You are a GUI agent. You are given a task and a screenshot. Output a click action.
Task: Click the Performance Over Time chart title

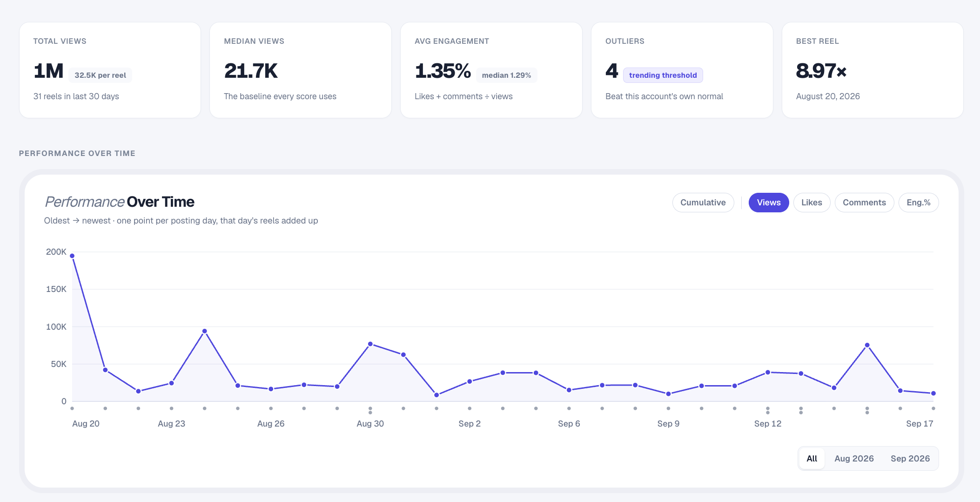[120, 202]
